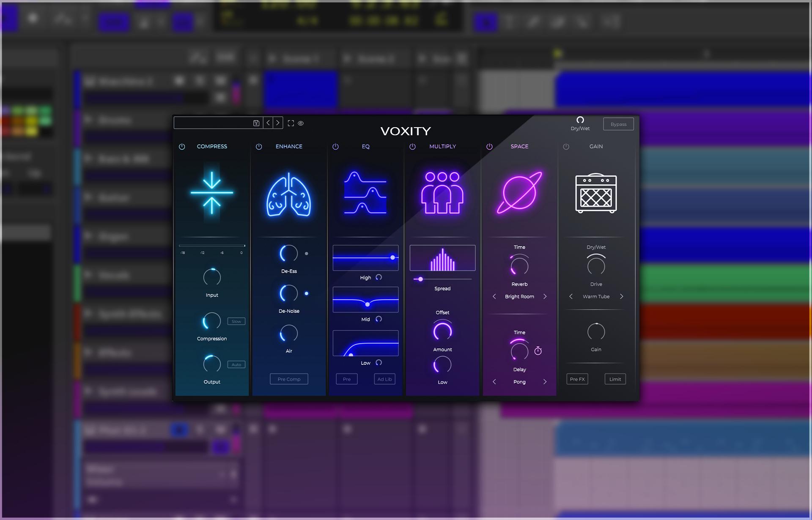Select next reverb type after Bright Room
Viewport: 812px width, 520px height.
pos(545,297)
